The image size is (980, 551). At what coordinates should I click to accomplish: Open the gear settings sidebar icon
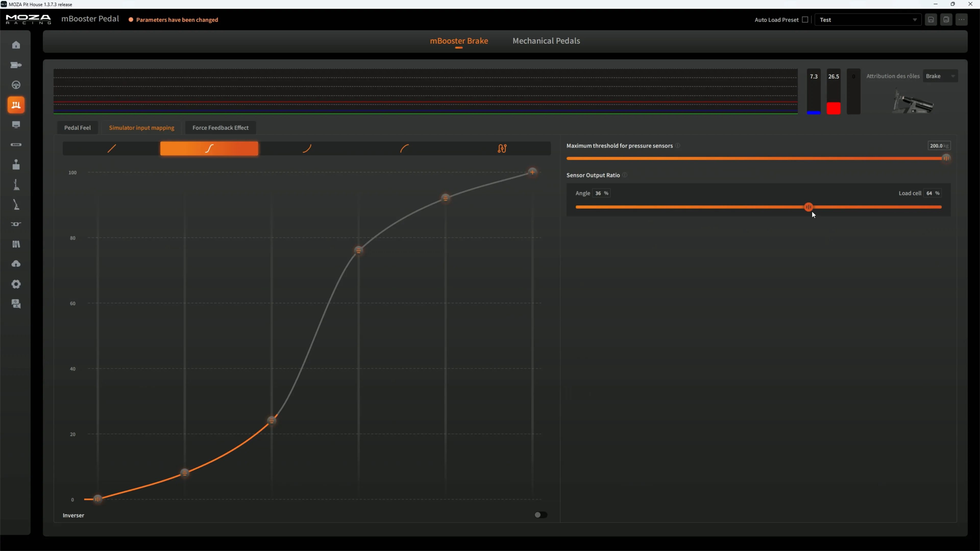click(x=16, y=284)
